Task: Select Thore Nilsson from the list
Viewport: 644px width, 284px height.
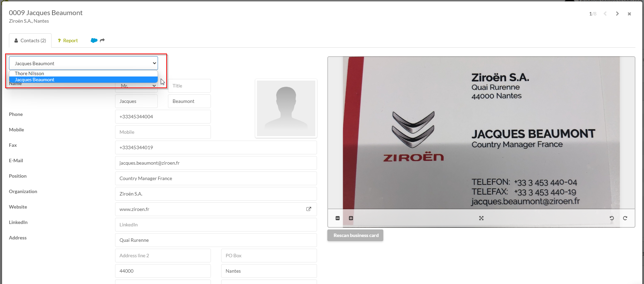Action: click(x=83, y=73)
